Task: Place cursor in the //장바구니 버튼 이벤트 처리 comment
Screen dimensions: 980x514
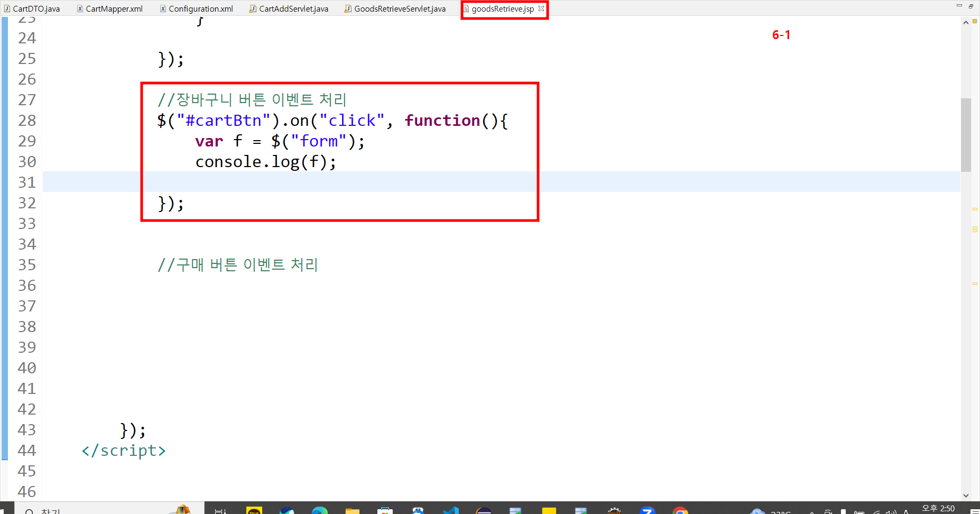Action: [252, 99]
